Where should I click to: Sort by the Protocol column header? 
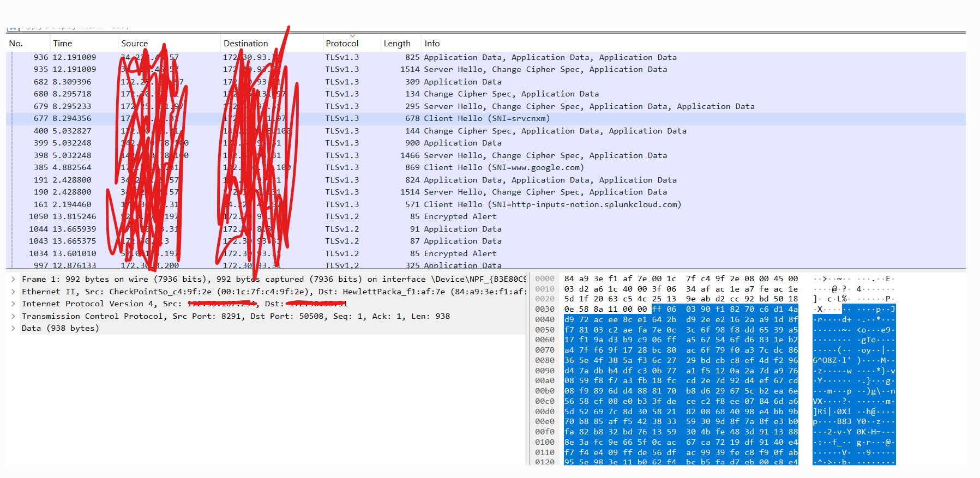pos(342,44)
